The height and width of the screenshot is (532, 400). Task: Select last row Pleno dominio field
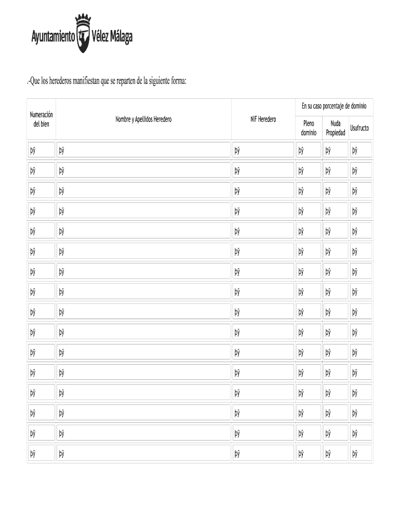click(x=309, y=454)
